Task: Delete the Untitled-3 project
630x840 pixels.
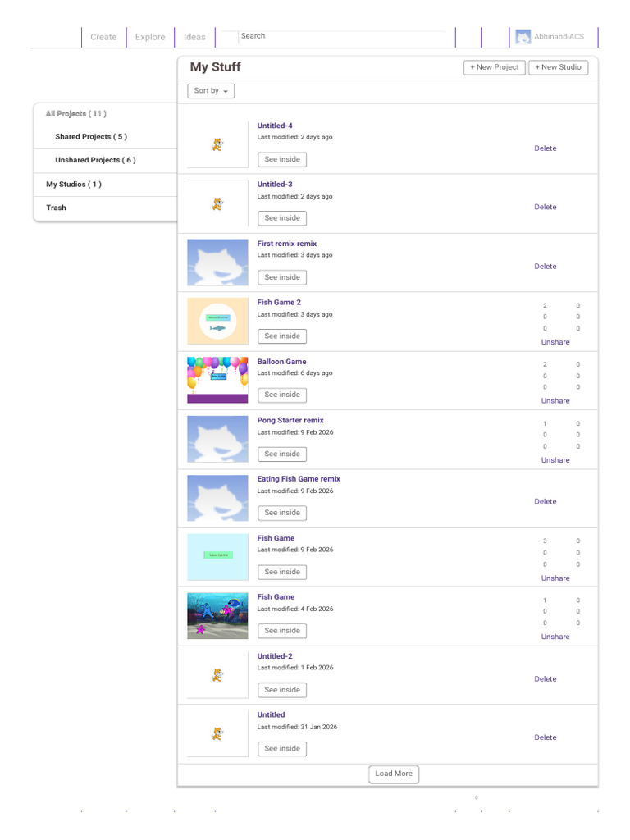Action: pos(546,207)
